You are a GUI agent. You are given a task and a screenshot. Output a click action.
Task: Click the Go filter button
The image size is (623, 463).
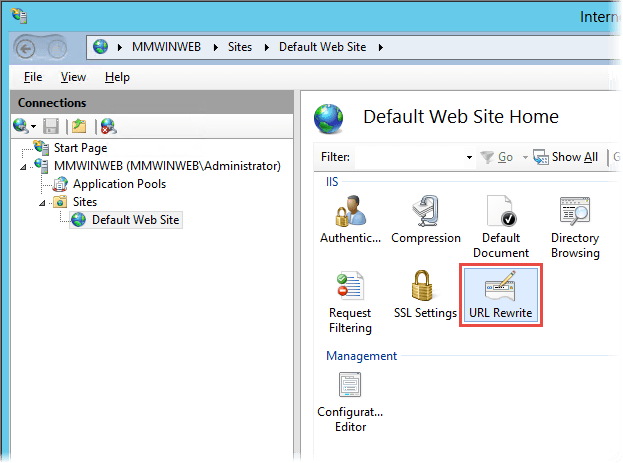[x=497, y=157]
